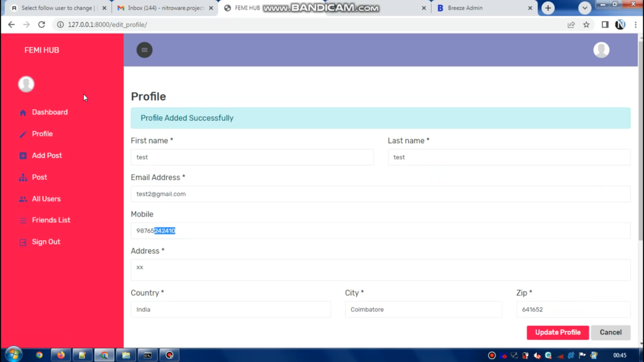Open the Chrome profile avatar

(620, 24)
